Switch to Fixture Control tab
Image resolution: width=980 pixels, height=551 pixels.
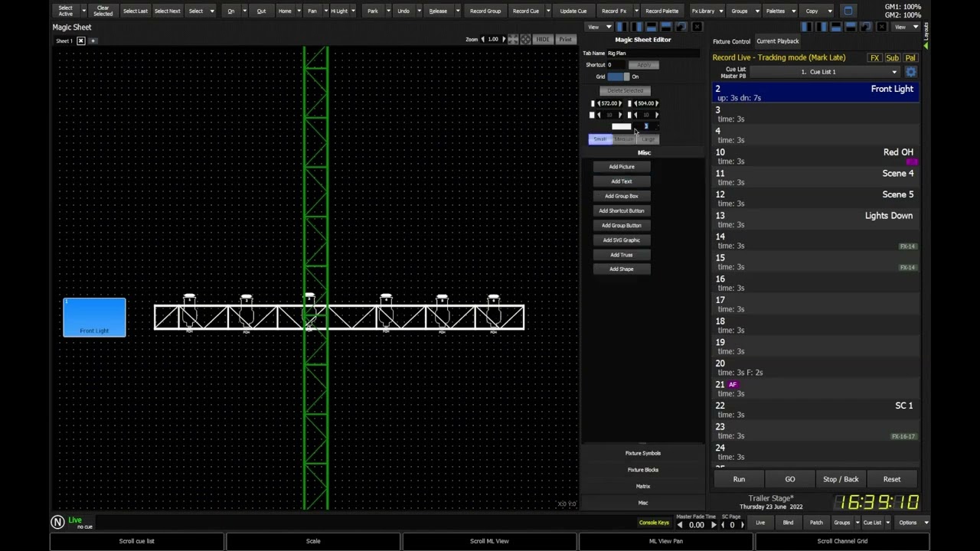[731, 41]
